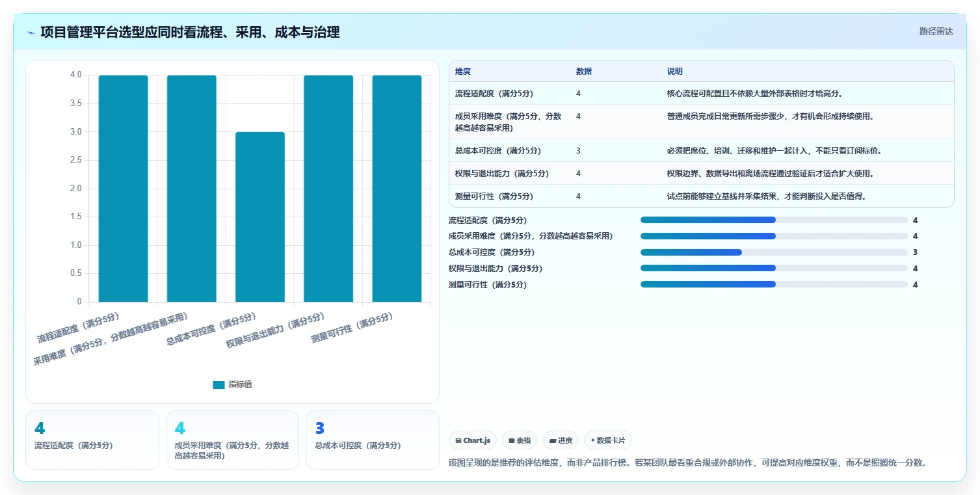Click the lightning icon beside the title
Screen dimensions: 980x495
pos(31,33)
